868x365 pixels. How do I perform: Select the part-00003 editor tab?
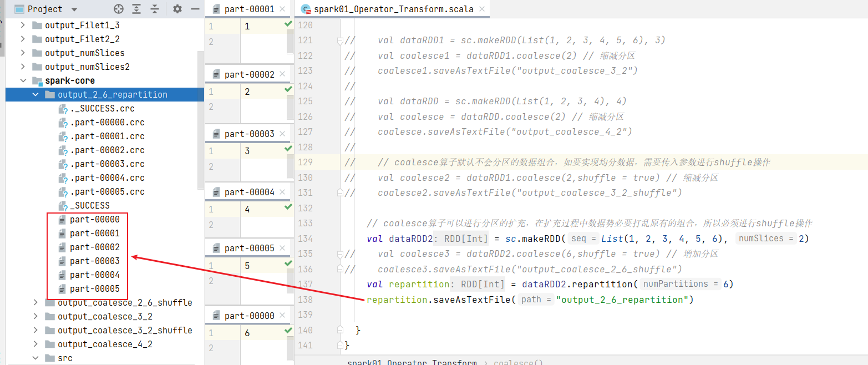click(x=249, y=134)
